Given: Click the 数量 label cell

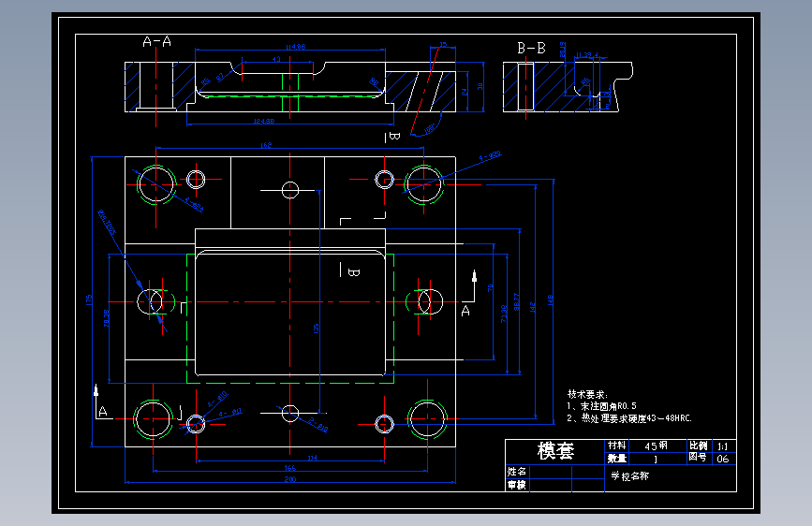Looking at the screenshot, I should [x=617, y=459].
